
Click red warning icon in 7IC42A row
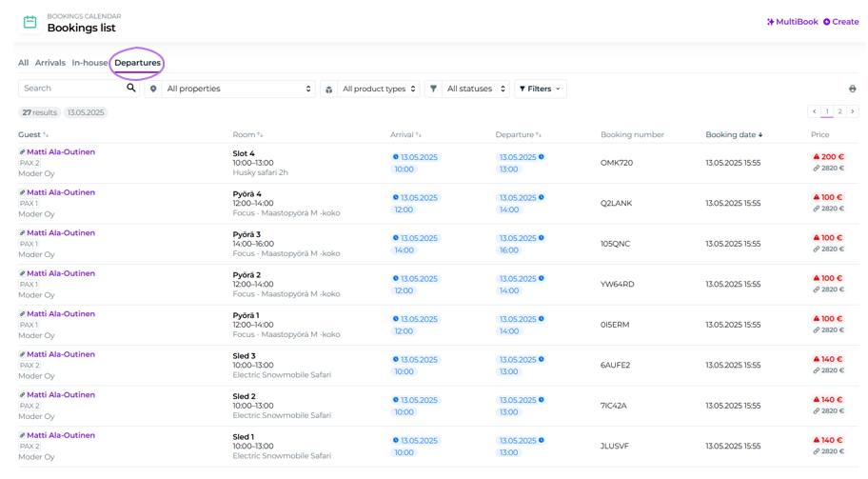[816, 399]
